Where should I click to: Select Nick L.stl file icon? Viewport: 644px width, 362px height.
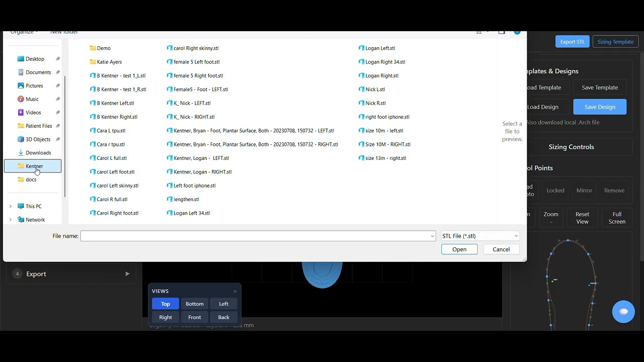[x=361, y=89]
